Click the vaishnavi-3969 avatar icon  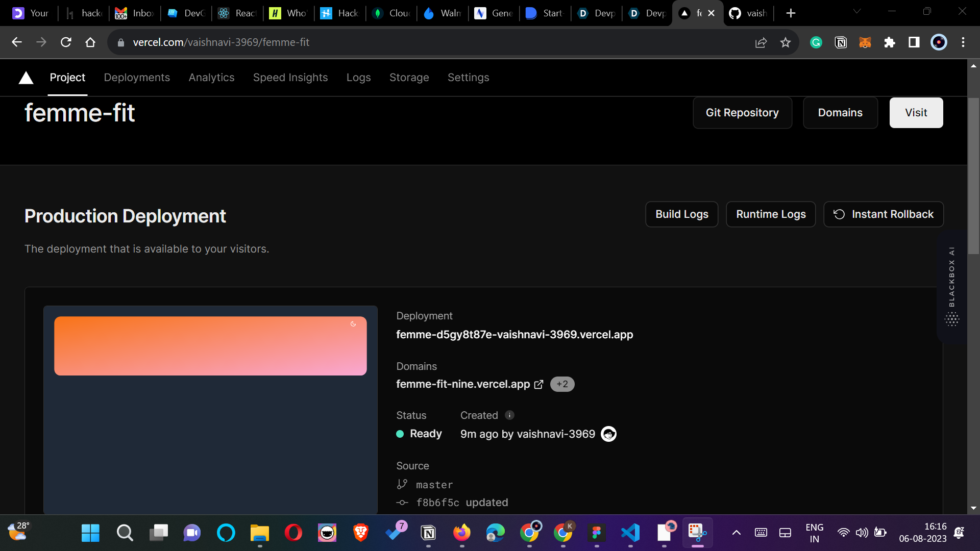tap(608, 434)
